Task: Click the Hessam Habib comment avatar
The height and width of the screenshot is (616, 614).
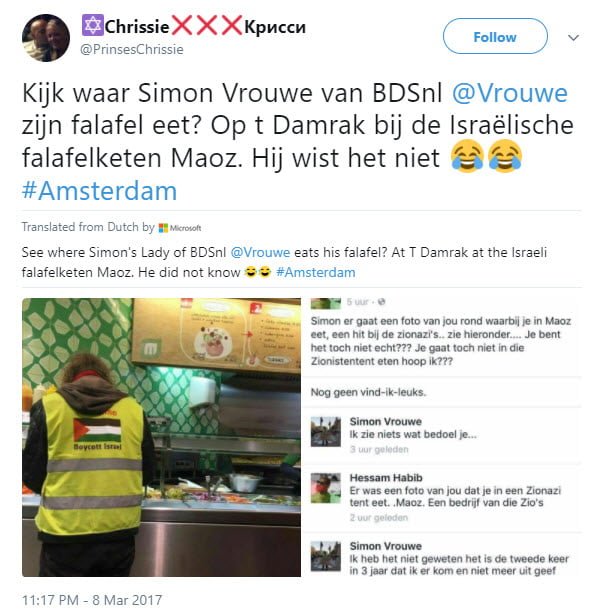Action: tap(326, 488)
